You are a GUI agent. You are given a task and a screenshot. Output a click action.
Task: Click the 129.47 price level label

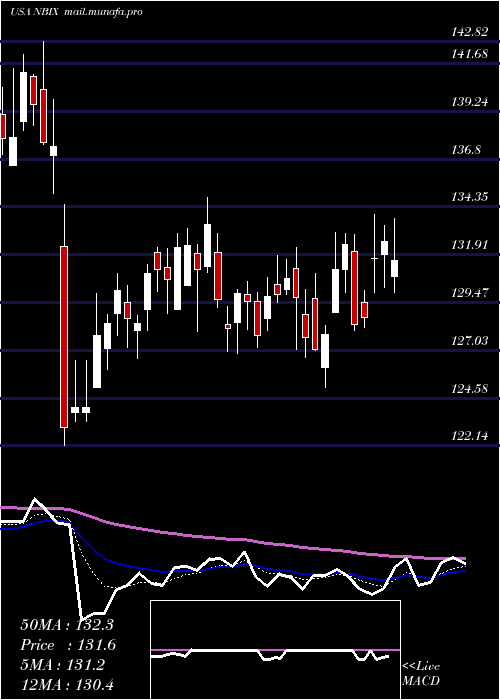click(x=468, y=293)
